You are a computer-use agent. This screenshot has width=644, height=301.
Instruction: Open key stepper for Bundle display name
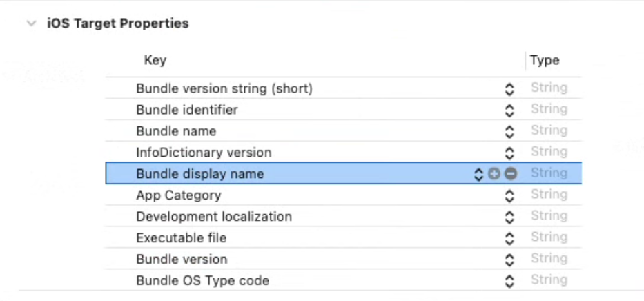pos(478,174)
